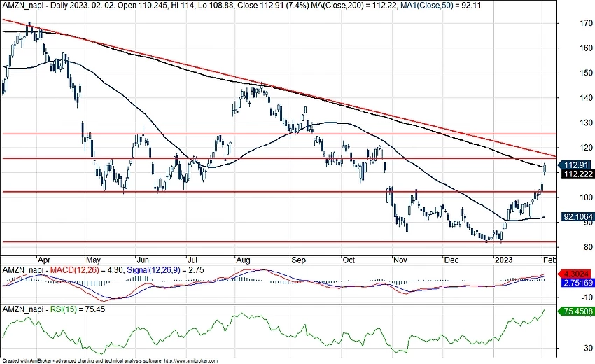Viewport: 595px width, 364px height.
Task: Click the May month label on the time axis
Action: coord(93,260)
